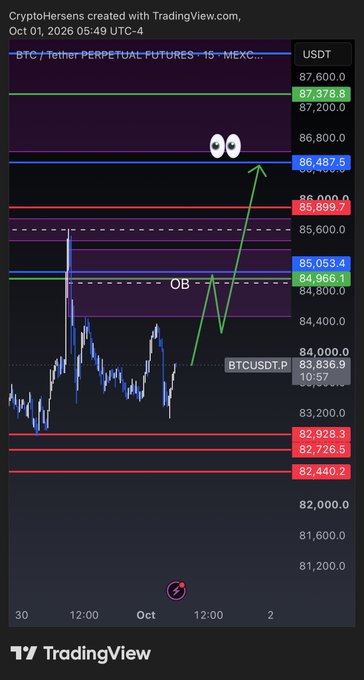Click the 86,800.0 price scale value
Image resolution: width=364 pixels, height=680 pixels.
pyautogui.click(x=322, y=138)
